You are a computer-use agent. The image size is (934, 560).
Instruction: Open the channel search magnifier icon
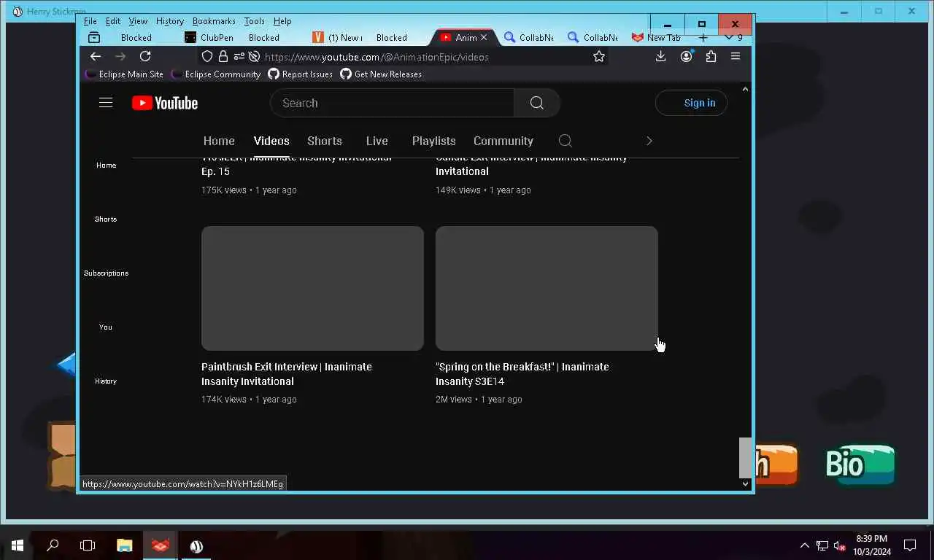point(565,141)
